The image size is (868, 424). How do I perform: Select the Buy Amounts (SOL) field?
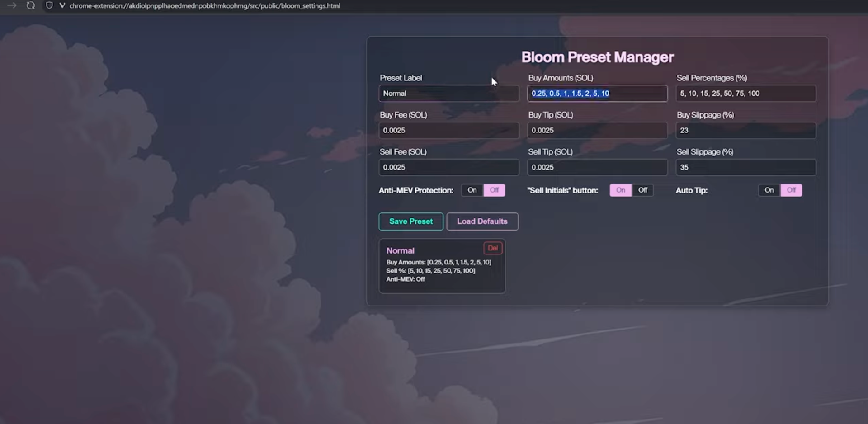597,93
